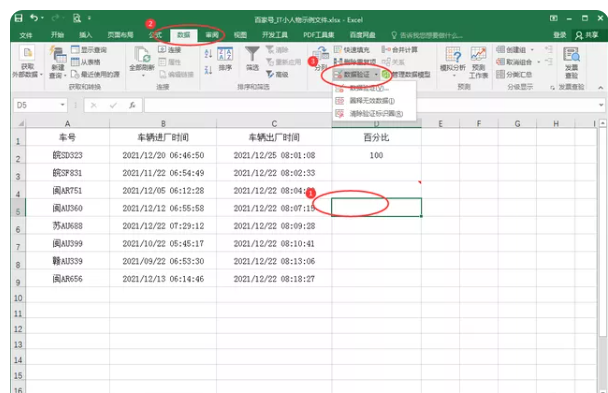
Task: Click ribbon display options icon
Action: 554,18
